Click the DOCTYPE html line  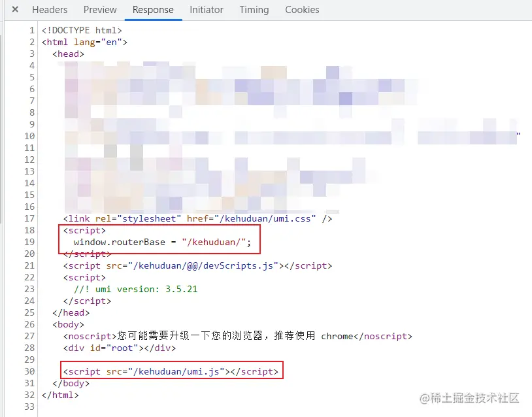(82, 31)
